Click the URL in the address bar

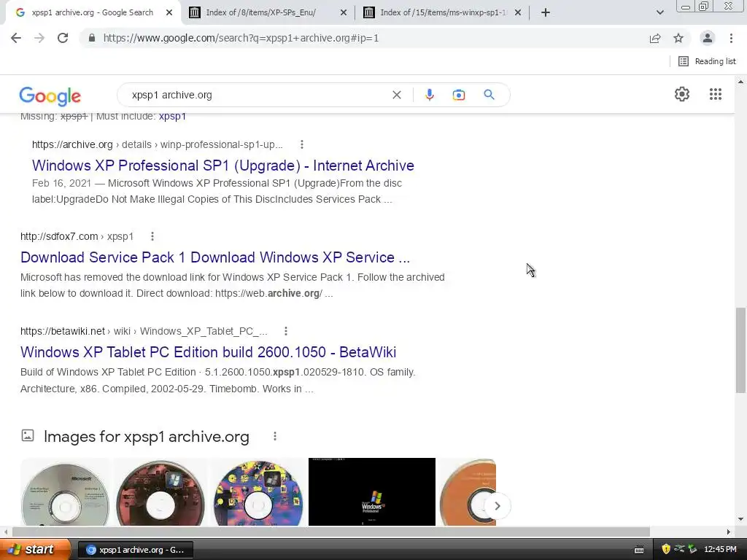point(241,38)
